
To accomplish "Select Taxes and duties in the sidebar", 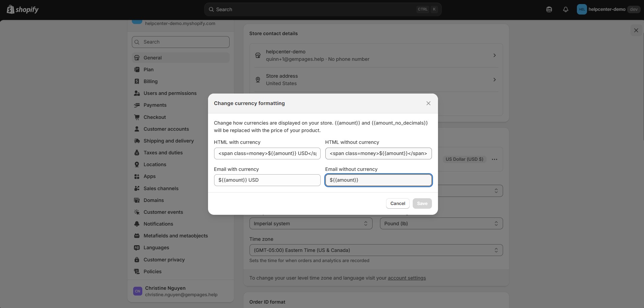I will pyautogui.click(x=163, y=153).
